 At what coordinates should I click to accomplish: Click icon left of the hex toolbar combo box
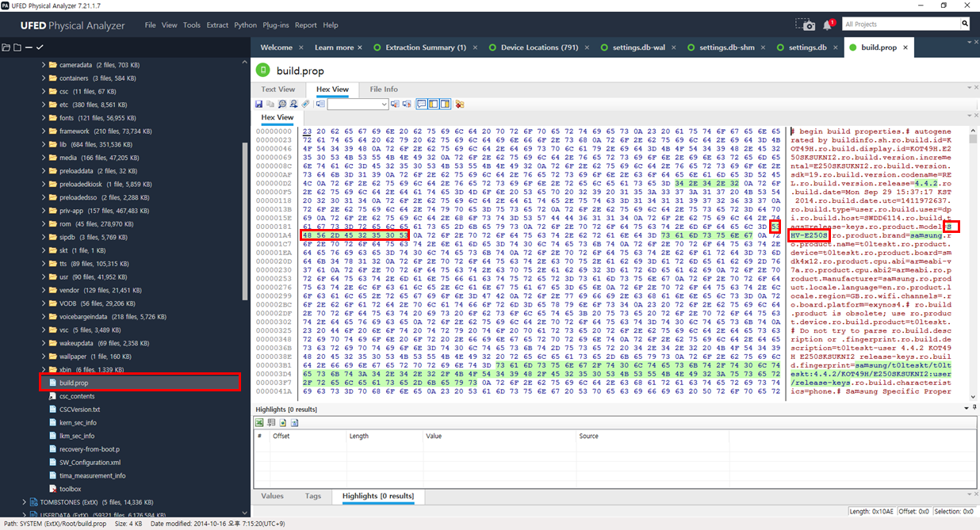(x=320, y=104)
